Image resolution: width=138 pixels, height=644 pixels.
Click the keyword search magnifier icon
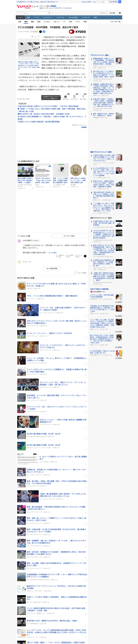pos(49,13)
